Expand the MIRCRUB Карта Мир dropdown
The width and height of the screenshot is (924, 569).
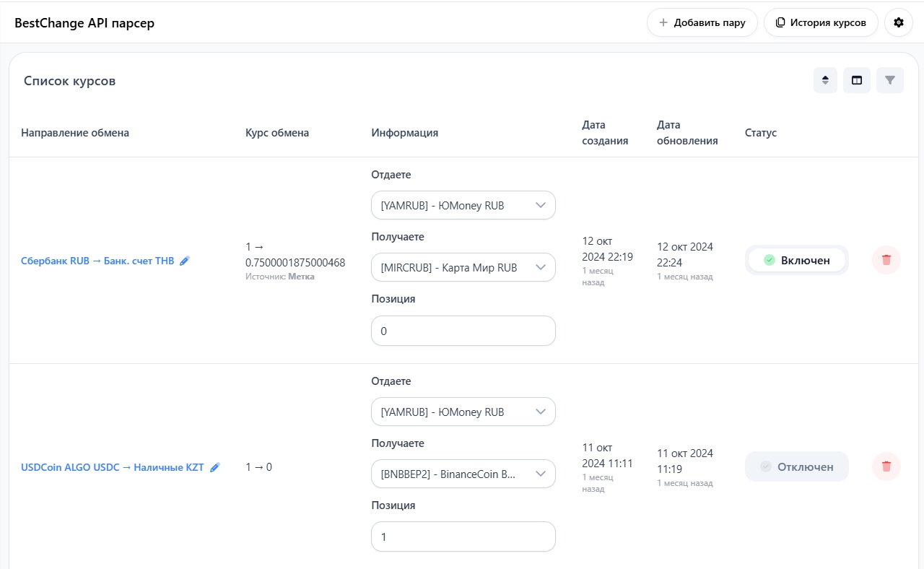463,267
